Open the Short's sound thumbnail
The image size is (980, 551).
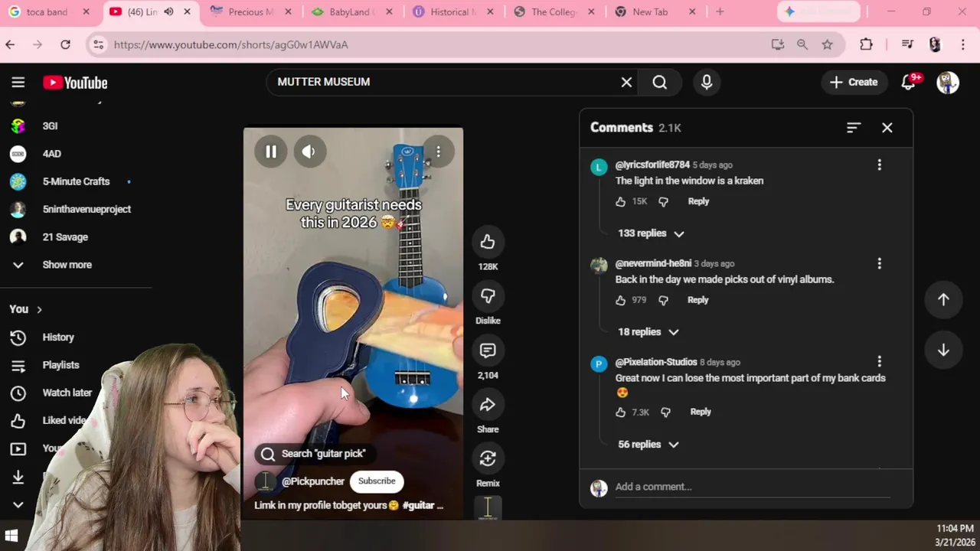click(x=488, y=508)
